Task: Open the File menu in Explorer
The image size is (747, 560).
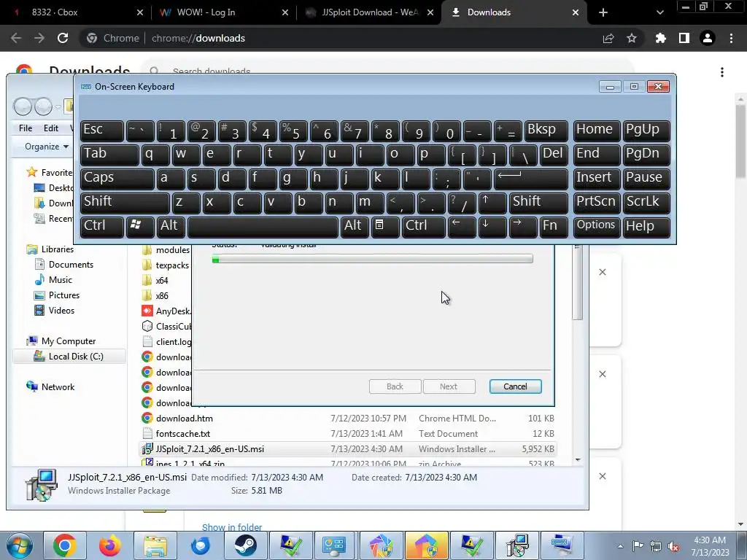Action: coord(26,128)
